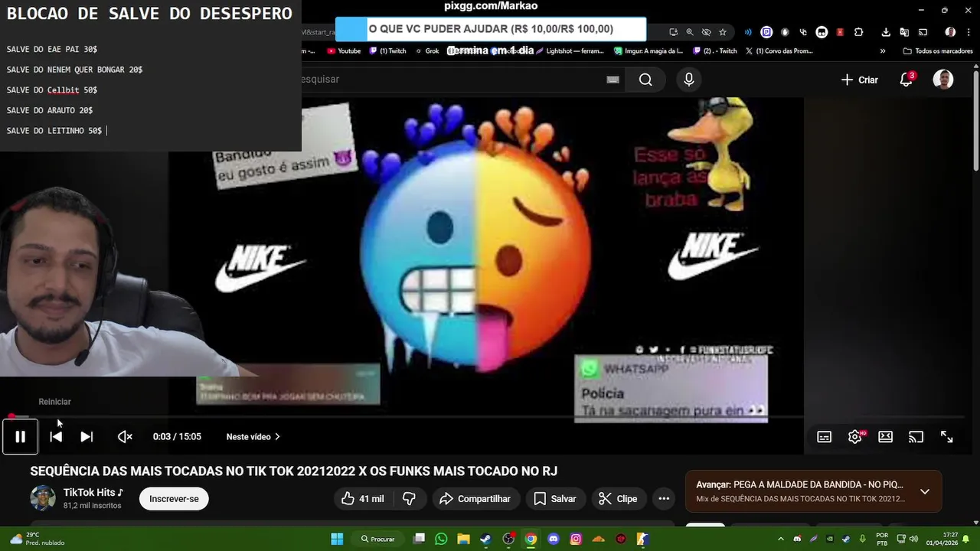This screenshot has width=980, height=551.
Task: Open Instagram from taskbar
Action: point(576,539)
